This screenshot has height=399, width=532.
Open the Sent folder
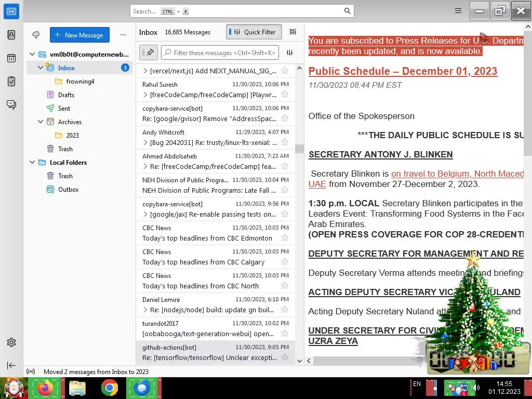click(x=79, y=108)
